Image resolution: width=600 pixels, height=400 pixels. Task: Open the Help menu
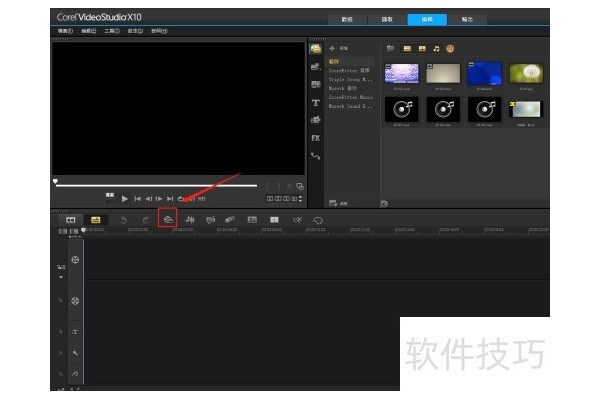pyautogui.click(x=159, y=31)
